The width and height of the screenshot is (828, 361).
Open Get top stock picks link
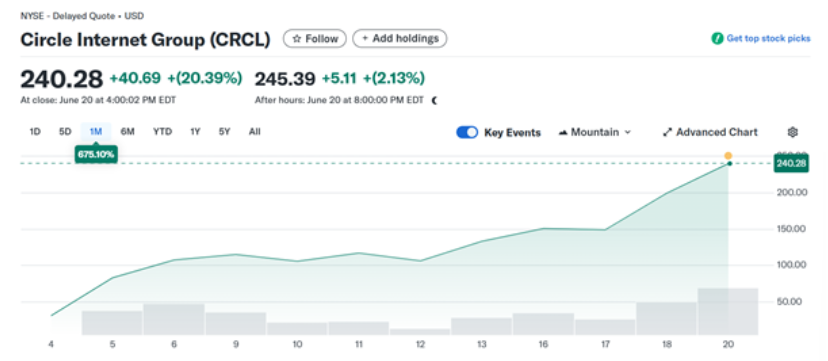coord(768,39)
